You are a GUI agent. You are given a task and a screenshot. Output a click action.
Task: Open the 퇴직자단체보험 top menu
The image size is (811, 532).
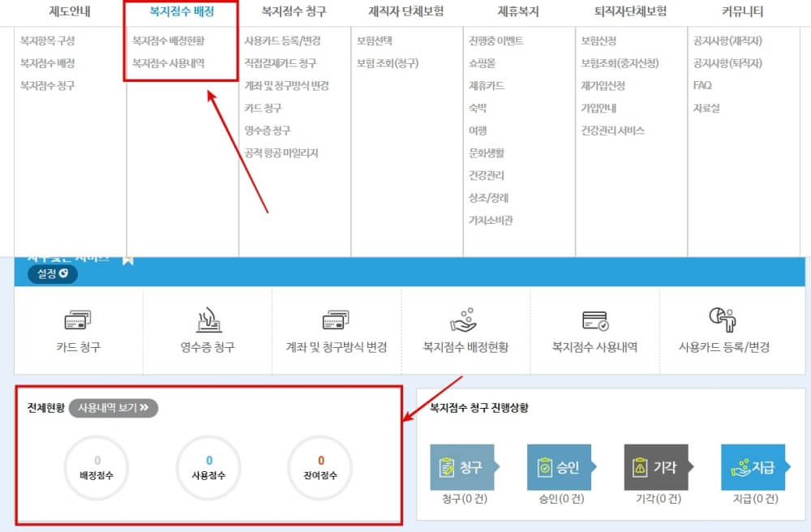coord(630,11)
